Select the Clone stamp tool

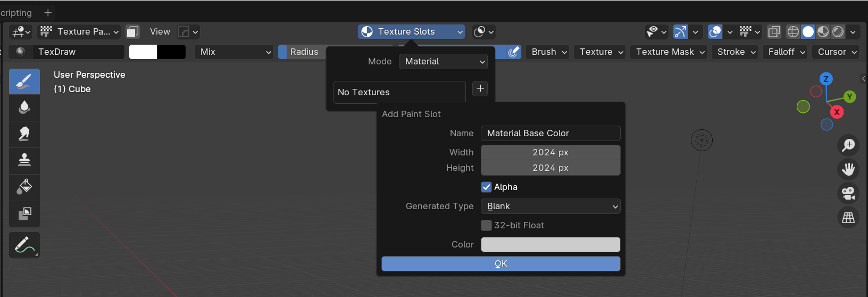pyautogui.click(x=24, y=161)
